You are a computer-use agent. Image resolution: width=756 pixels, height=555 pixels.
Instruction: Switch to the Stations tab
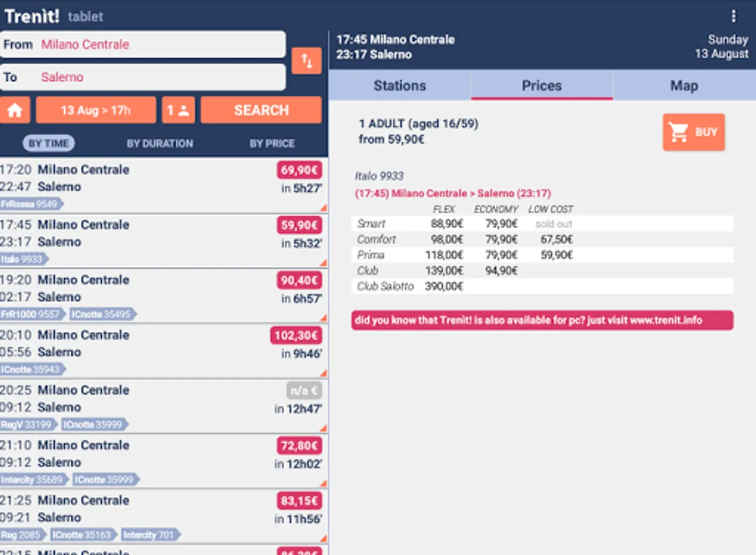pyautogui.click(x=400, y=86)
